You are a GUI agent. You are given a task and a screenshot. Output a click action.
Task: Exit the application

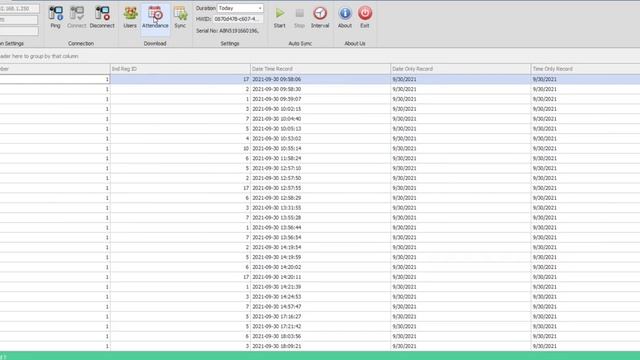(365, 17)
